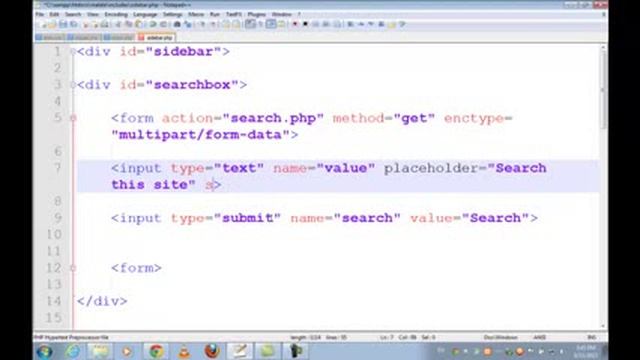Click the Zoom In toolbar icon

tap(202, 24)
